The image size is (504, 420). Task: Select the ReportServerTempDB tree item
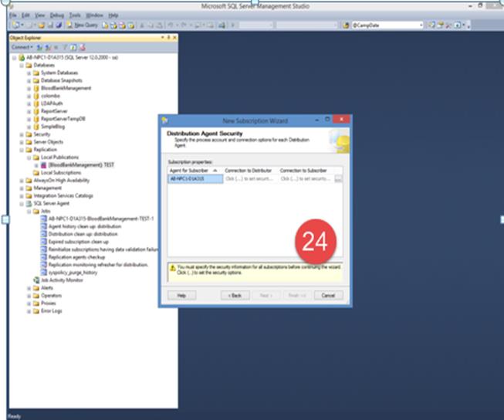[63, 119]
